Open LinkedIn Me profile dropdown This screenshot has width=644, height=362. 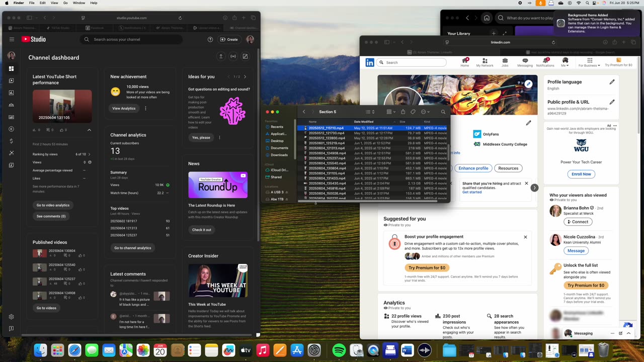tap(565, 62)
